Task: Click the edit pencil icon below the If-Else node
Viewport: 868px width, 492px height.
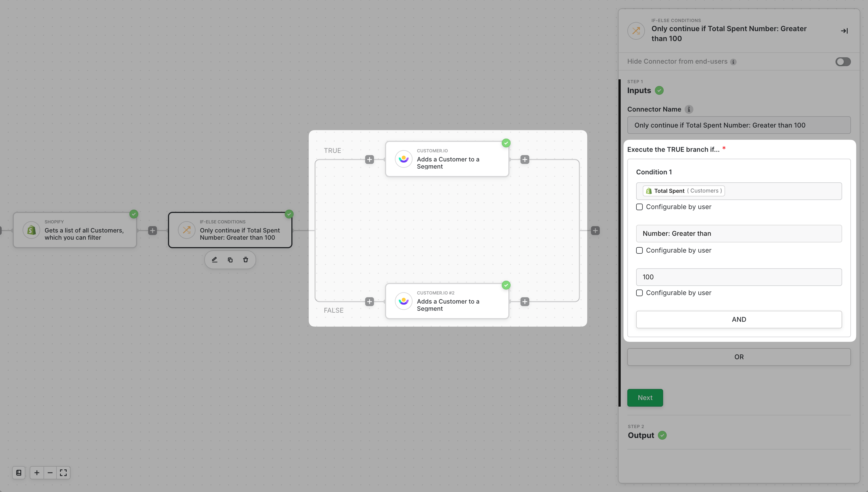Action: [215, 259]
